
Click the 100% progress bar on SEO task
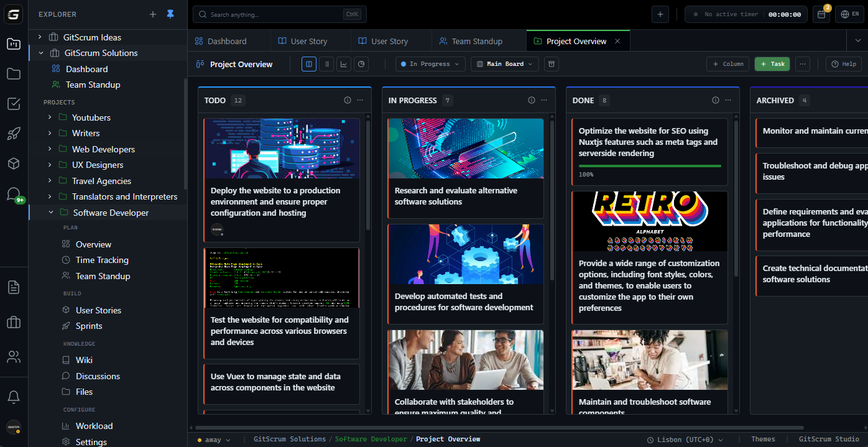[x=649, y=167]
